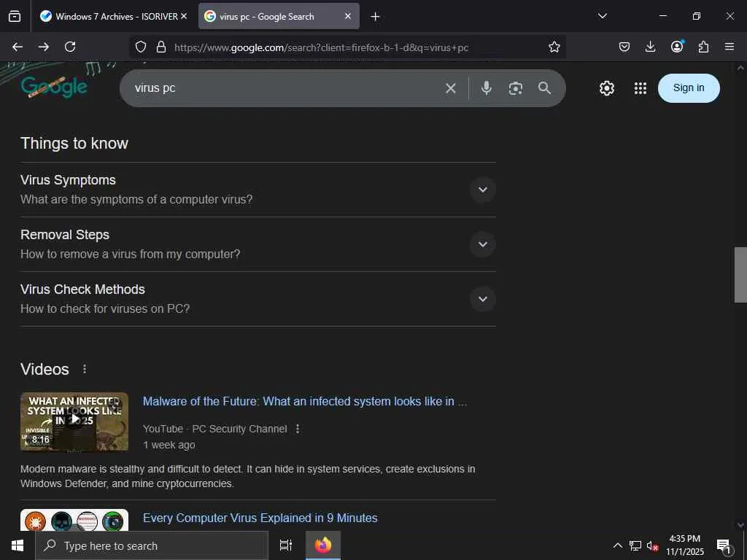Open a new tab with plus button
747x560 pixels.
tap(376, 17)
